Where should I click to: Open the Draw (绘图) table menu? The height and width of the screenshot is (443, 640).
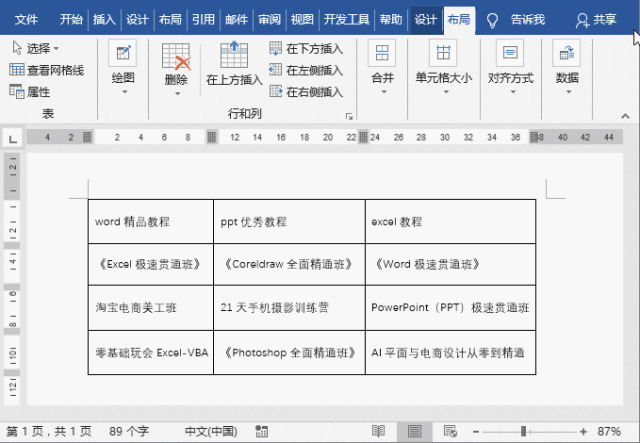(123, 53)
